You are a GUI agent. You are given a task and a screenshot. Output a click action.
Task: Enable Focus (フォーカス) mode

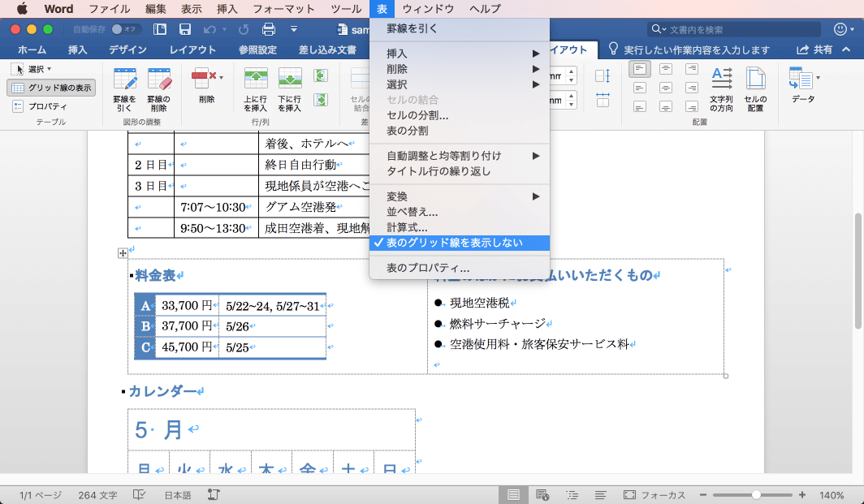click(x=654, y=494)
